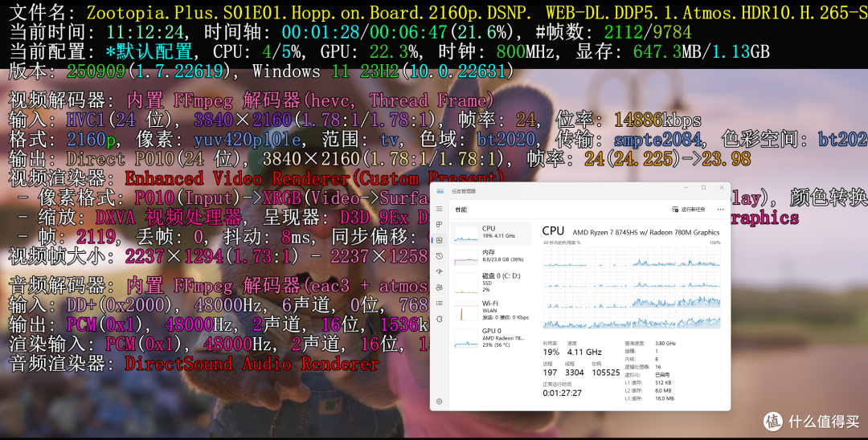The width and height of the screenshot is (868, 440).
Task: Select the GPU 0 AMD Radeon resource entry
Action: click(x=492, y=338)
